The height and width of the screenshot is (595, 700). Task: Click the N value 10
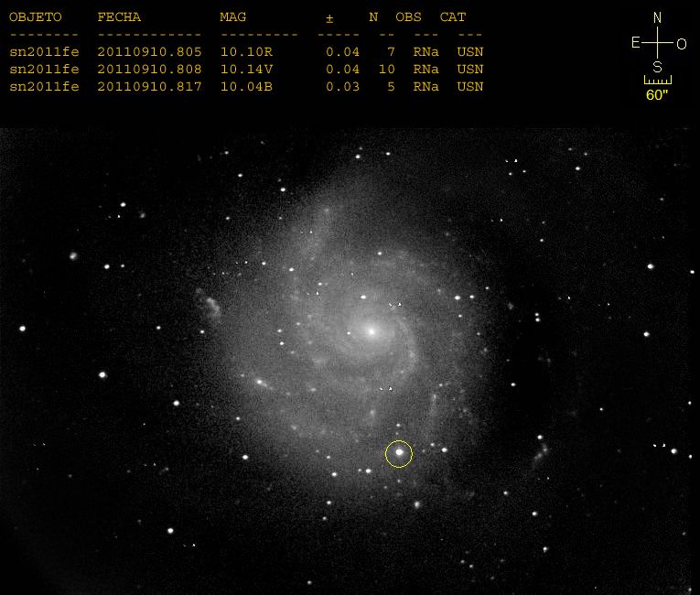pos(386,70)
